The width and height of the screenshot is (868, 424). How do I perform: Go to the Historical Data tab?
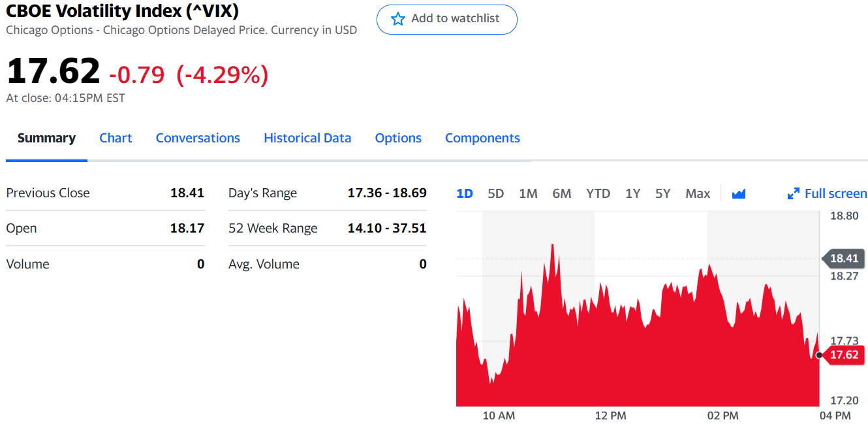coord(307,138)
